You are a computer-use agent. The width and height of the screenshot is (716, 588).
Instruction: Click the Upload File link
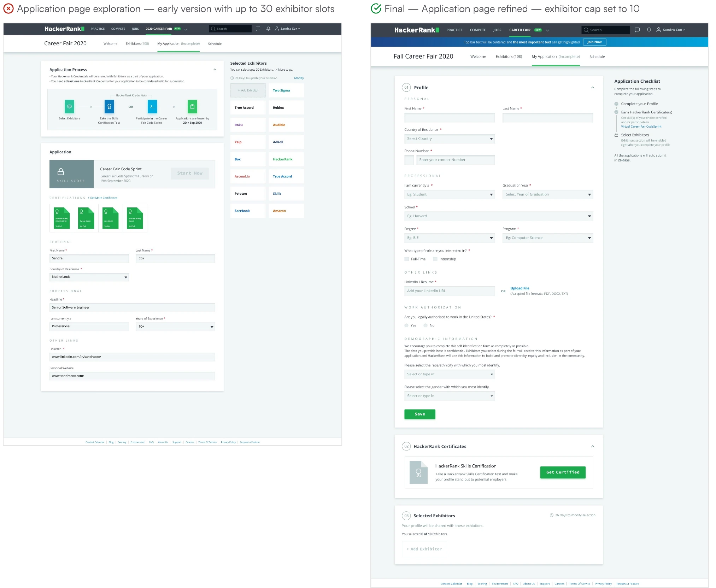tap(520, 288)
